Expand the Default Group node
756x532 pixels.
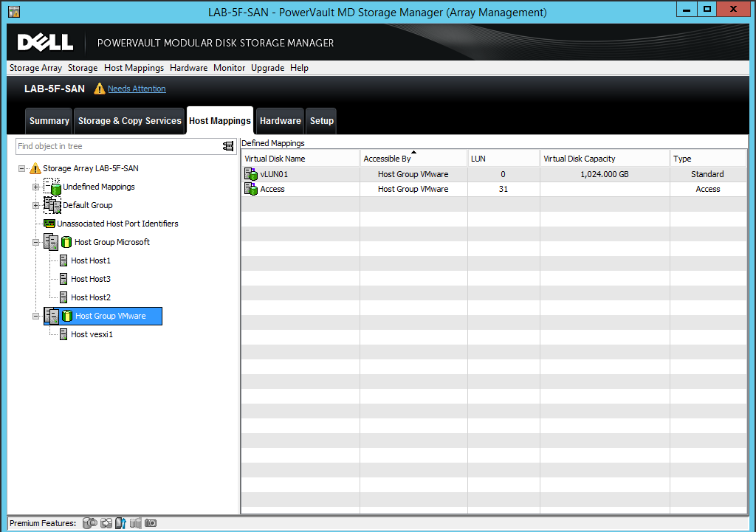[x=35, y=205]
